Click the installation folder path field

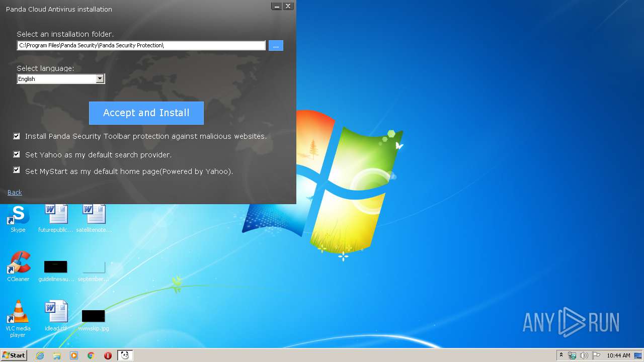141,45
